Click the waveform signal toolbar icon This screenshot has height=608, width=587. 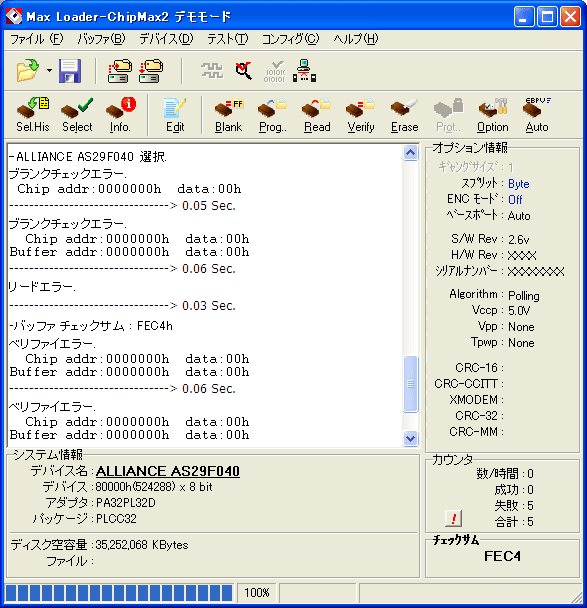tap(212, 71)
